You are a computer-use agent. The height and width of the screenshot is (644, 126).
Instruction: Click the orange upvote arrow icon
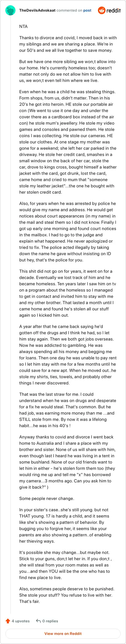click(8, 621)
